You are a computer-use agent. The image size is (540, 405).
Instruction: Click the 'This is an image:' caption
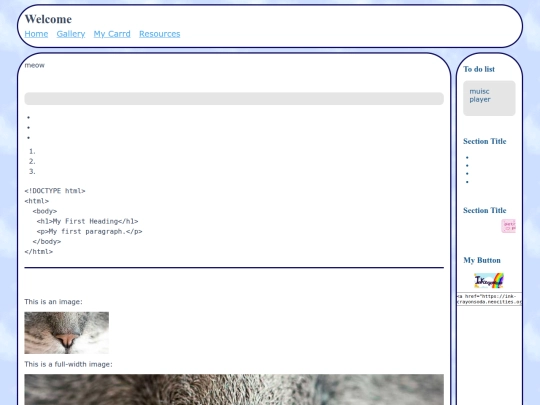[53, 302]
